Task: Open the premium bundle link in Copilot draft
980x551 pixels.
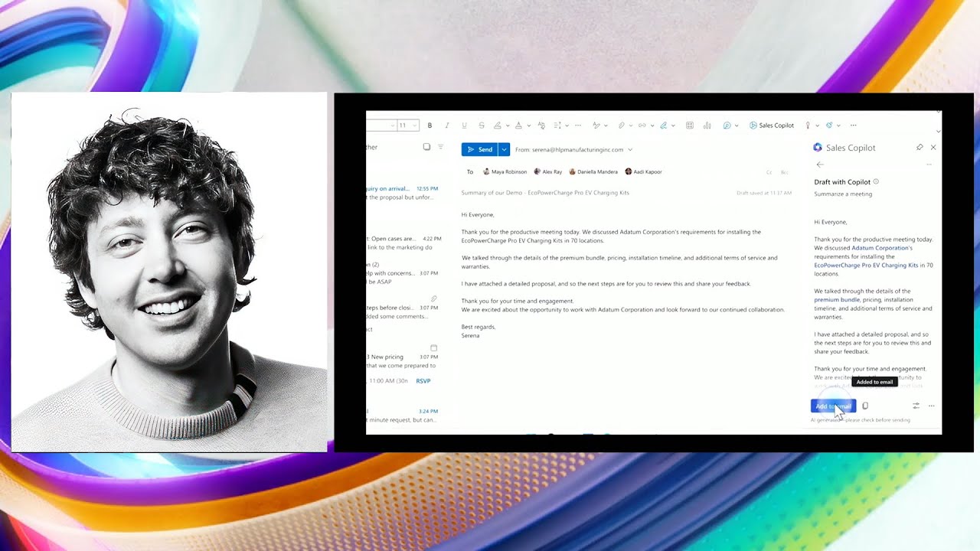Action: tap(837, 300)
